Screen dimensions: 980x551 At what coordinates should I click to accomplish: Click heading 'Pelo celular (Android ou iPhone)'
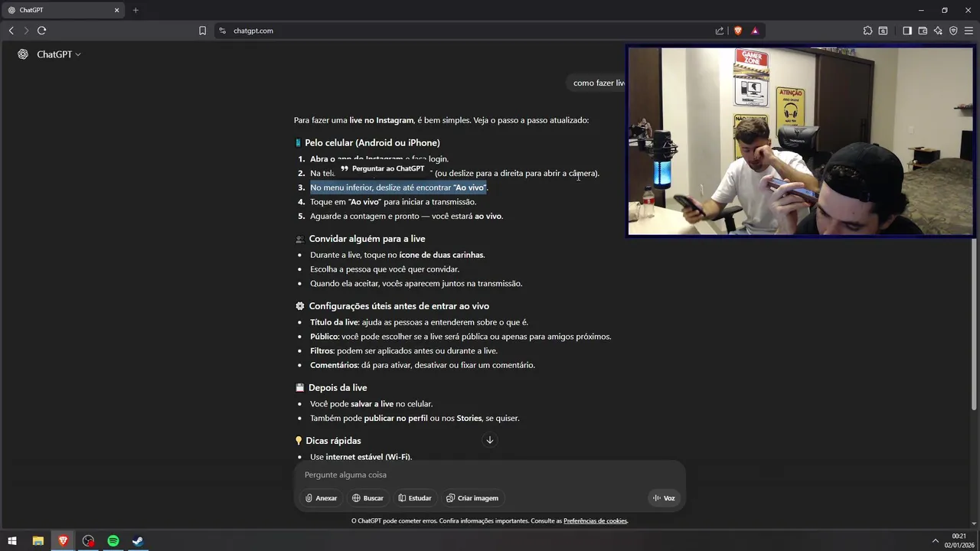point(372,143)
